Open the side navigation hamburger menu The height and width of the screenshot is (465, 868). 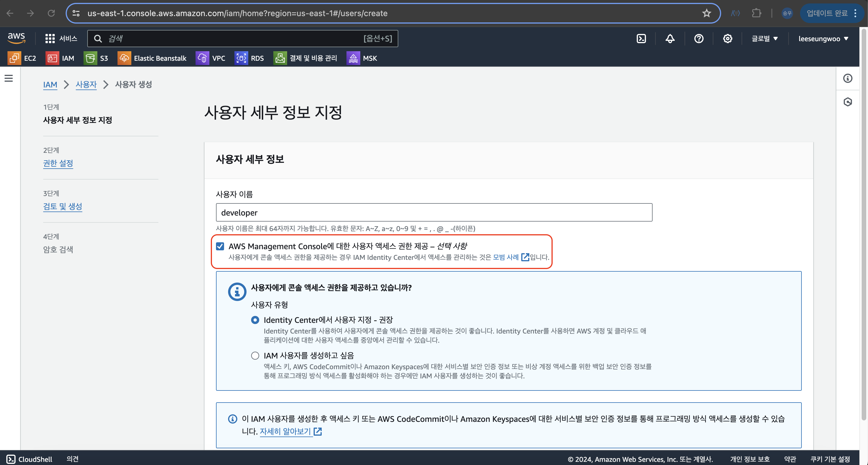[x=9, y=79]
